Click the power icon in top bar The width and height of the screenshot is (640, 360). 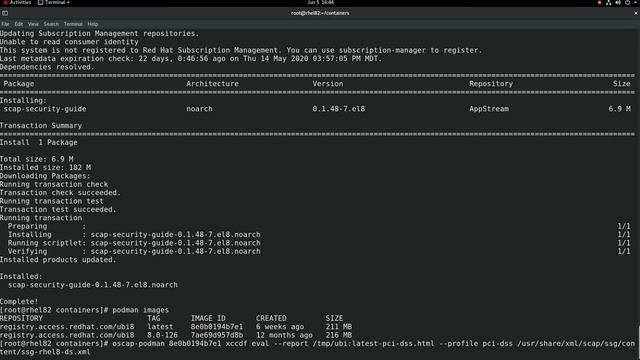click(x=627, y=2)
